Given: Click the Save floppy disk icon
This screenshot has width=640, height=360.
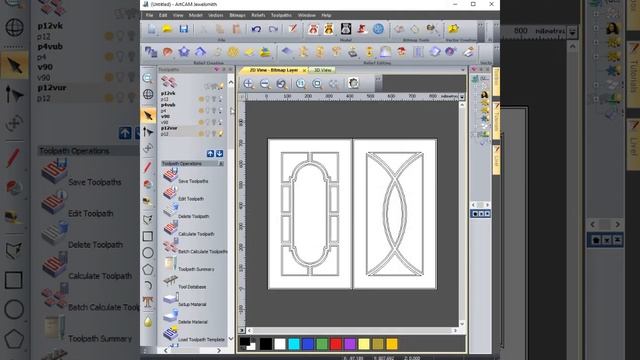Looking at the screenshot, I should 184,29.
